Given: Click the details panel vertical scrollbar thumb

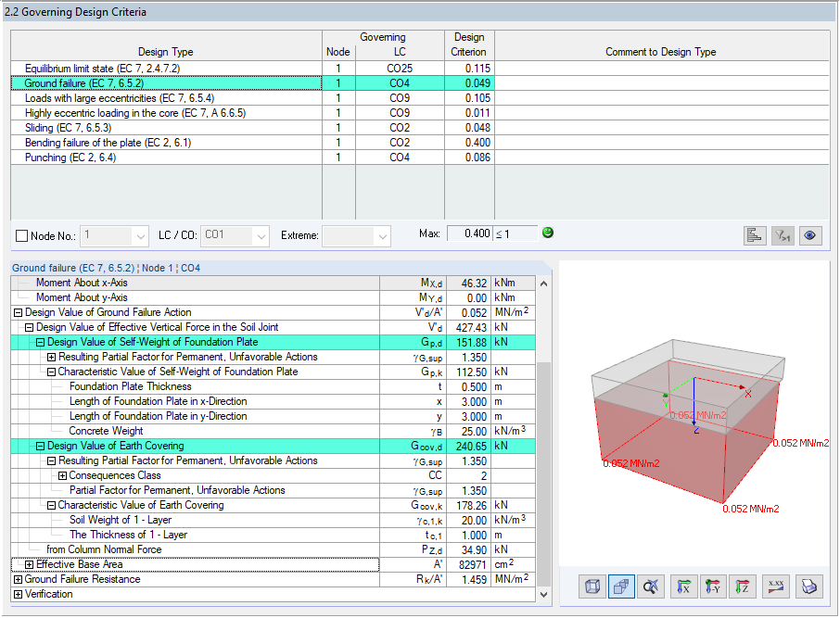Looking at the screenshot, I should coord(543,473).
